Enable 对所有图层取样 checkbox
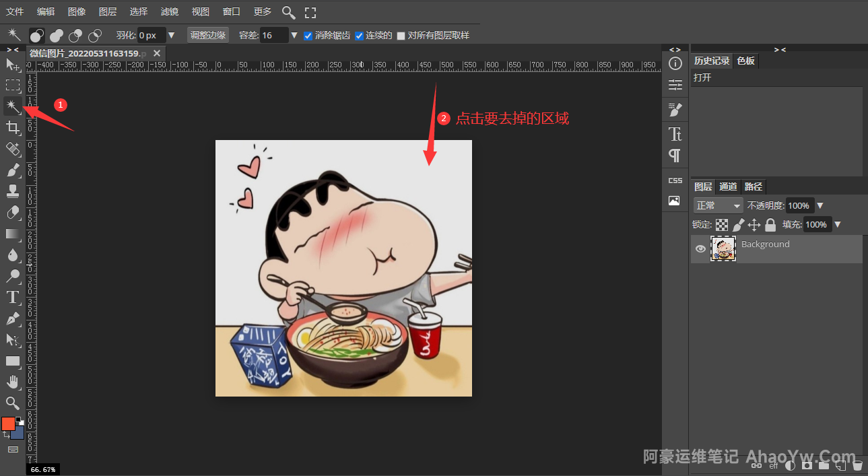 [x=401, y=36]
